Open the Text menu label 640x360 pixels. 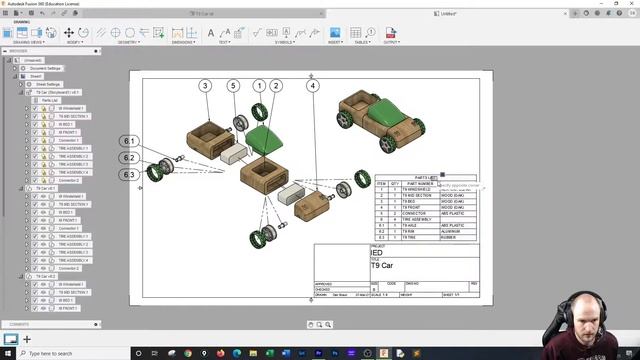[x=224, y=42]
